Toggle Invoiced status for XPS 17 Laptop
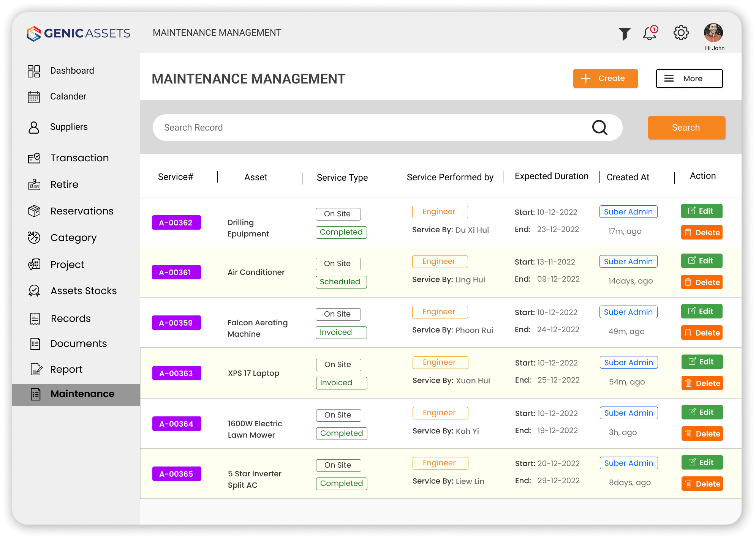Image resolution: width=756 pixels, height=539 pixels. click(341, 383)
